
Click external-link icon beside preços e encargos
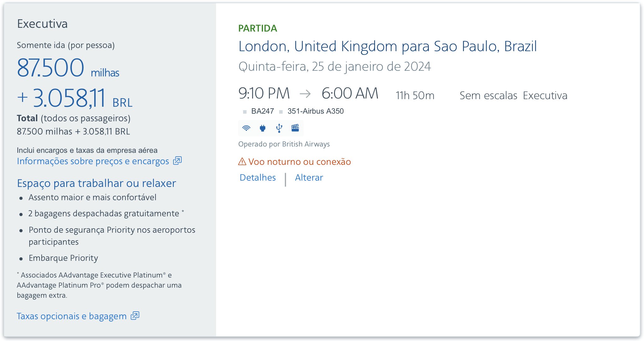pyautogui.click(x=178, y=161)
